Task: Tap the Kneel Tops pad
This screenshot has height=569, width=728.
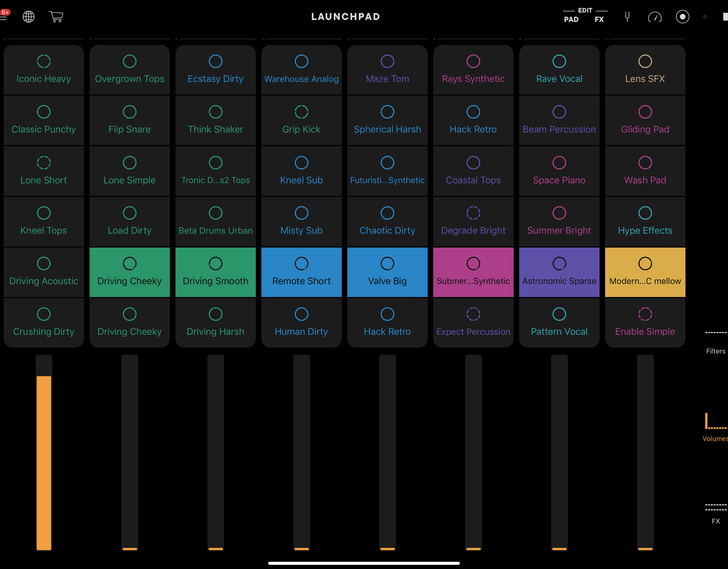Action: [x=44, y=221]
